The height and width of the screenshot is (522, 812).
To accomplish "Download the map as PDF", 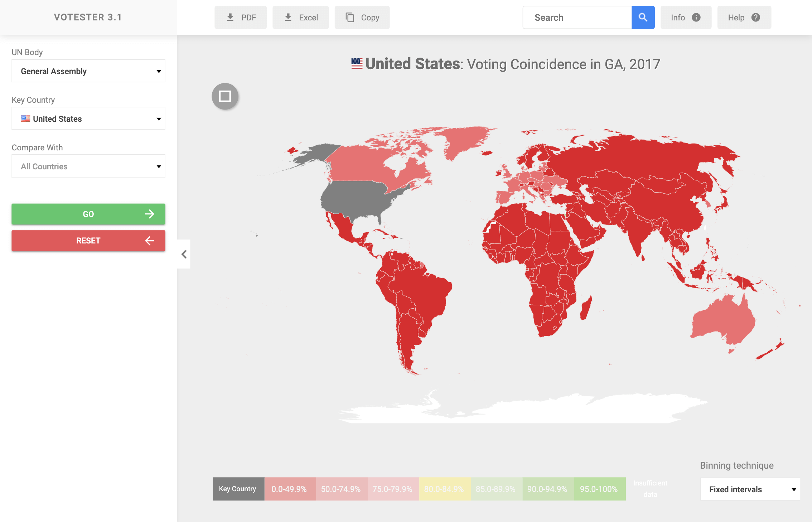I will [x=241, y=17].
